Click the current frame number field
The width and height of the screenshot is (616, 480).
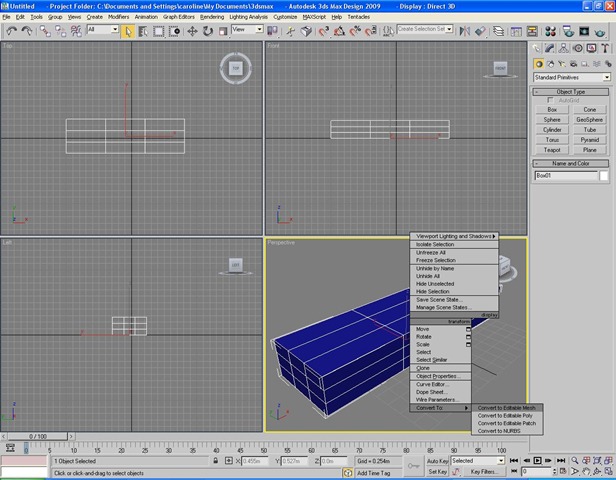(536, 471)
